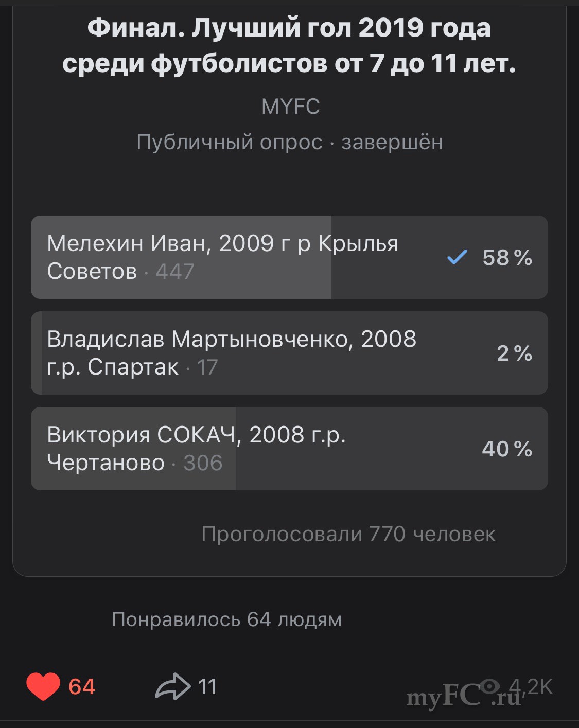Screen dimensions: 579x728
Task: Click the blue checkmark beside 58%
Action: 457,257
